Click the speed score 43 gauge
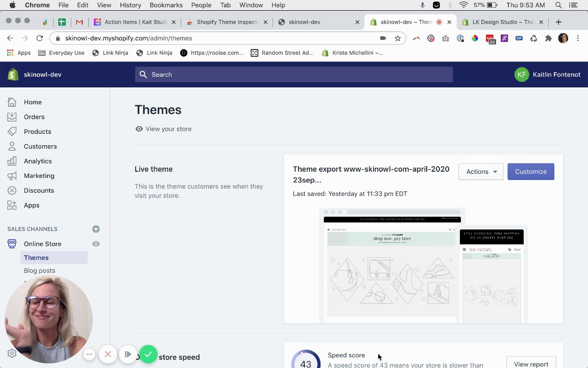588x368 pixels. [306, 359]
